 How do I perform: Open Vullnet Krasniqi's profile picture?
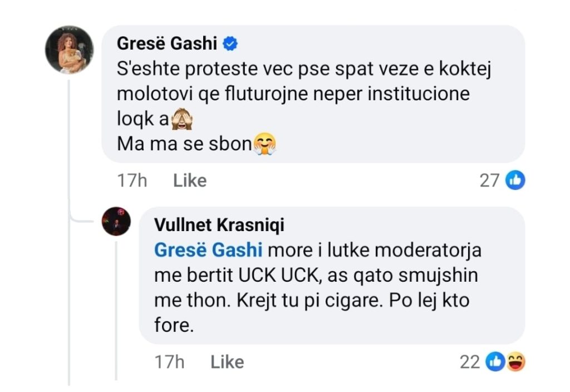[116, 220]
